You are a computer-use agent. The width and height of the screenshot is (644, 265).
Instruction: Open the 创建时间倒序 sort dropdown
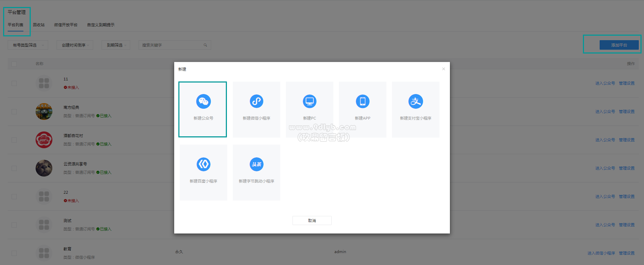point(75,45)
